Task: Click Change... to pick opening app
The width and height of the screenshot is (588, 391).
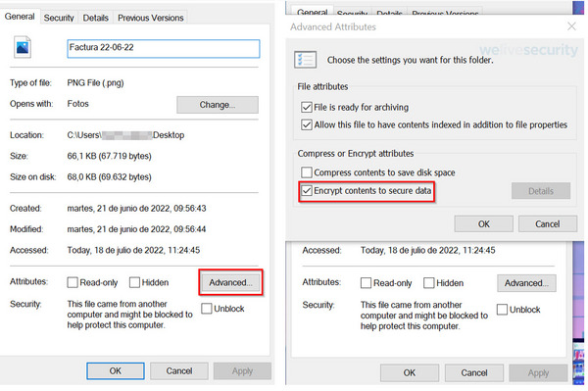Action: pos(218,105)
